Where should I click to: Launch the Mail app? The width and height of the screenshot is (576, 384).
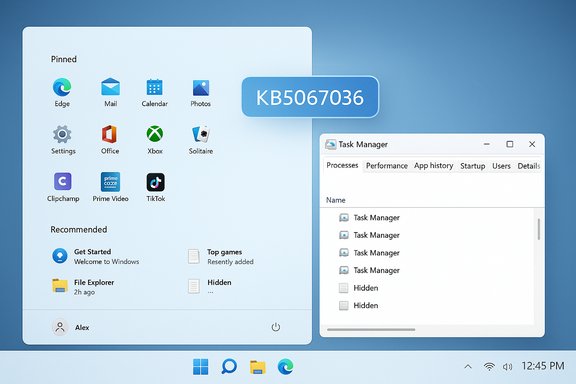tap(110, 92)
